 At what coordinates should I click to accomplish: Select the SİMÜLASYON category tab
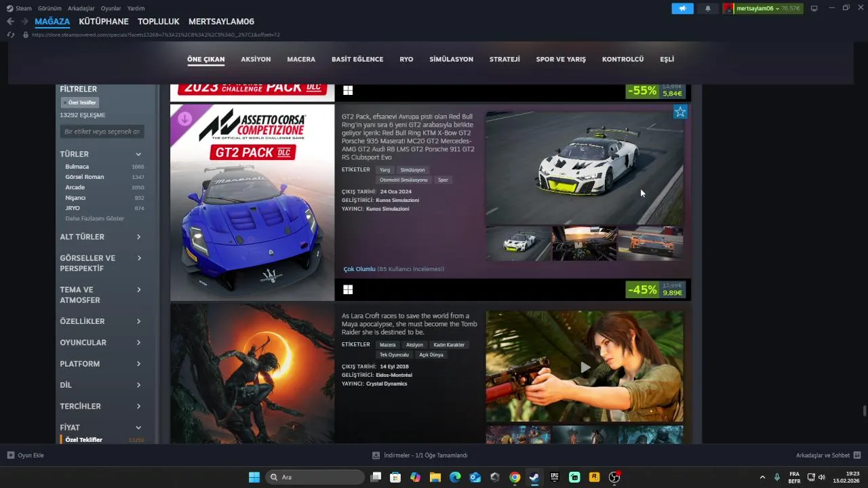click(451, 60)
